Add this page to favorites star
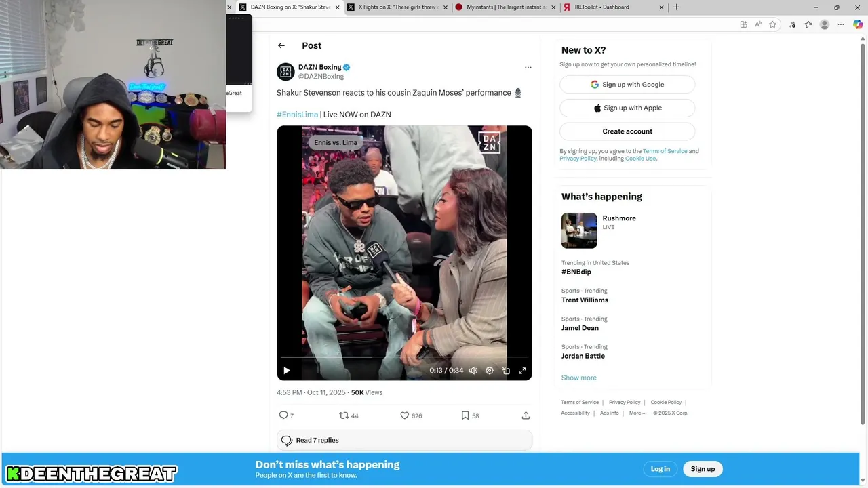868x488 pixels. tap(772, 24)
